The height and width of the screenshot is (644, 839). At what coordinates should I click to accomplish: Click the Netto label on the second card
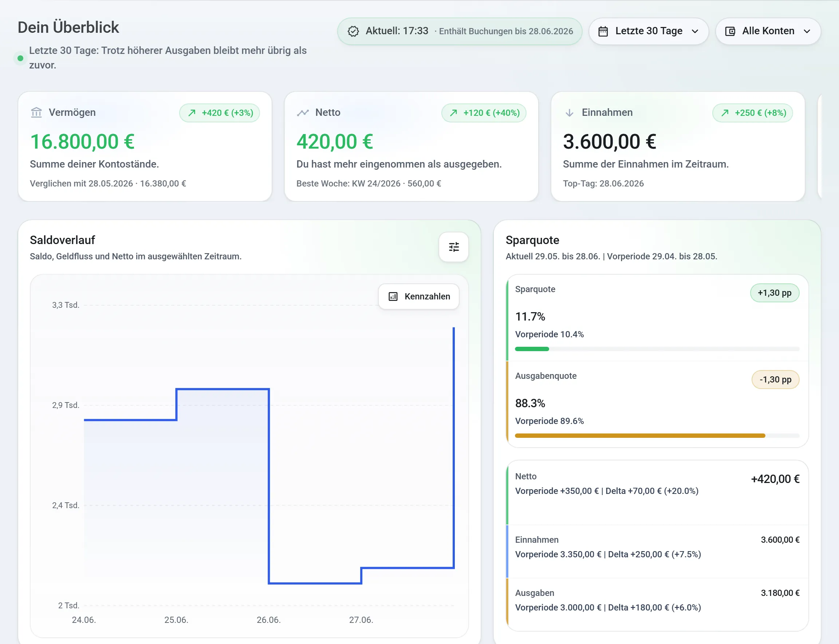coord(328,112)
